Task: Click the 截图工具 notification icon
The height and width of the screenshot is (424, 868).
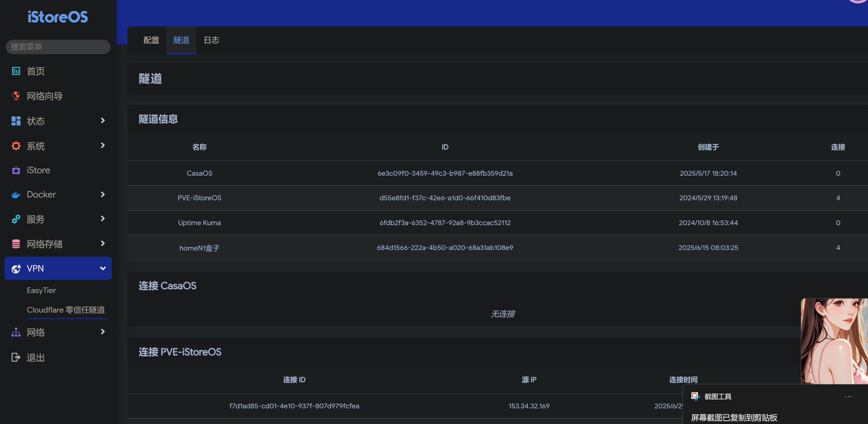Action: click(695, 396)
